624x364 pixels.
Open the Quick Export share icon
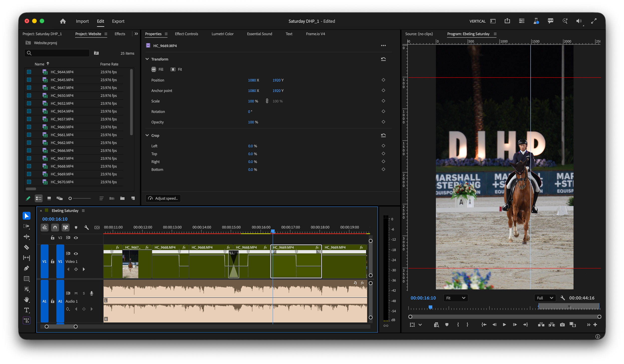tap(507, 21)
